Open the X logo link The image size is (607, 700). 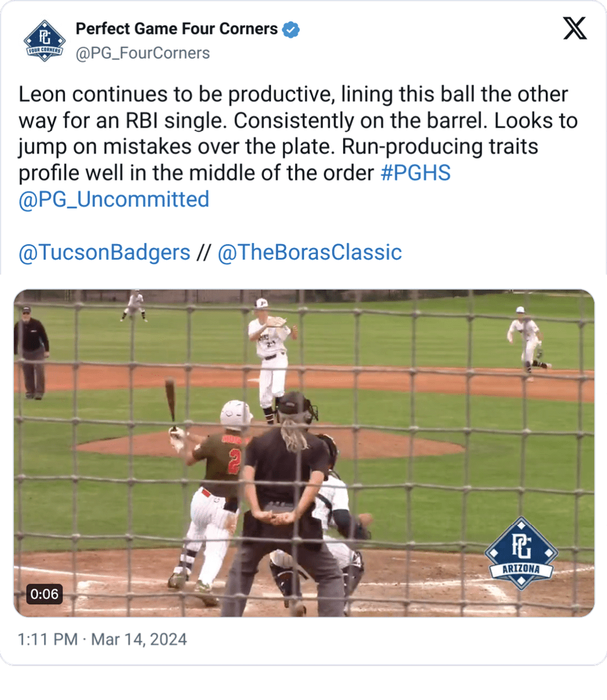(574, 29)
